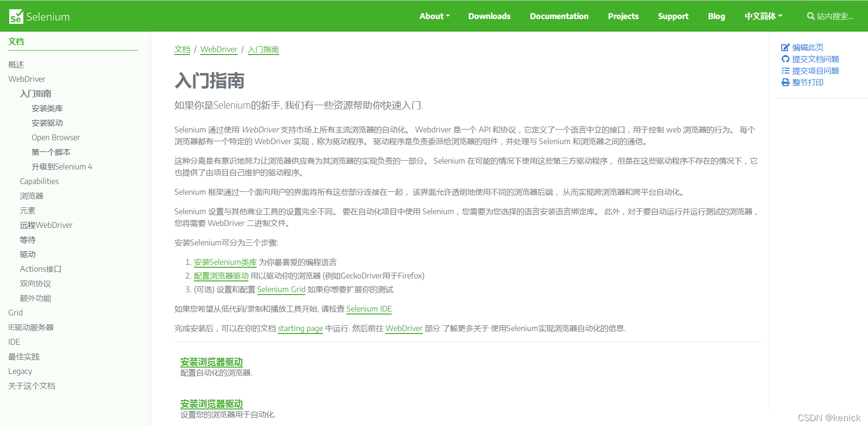The image size is (868, 426).
Task: Select 浏览器 in sidebar
Action: point(32,196)
